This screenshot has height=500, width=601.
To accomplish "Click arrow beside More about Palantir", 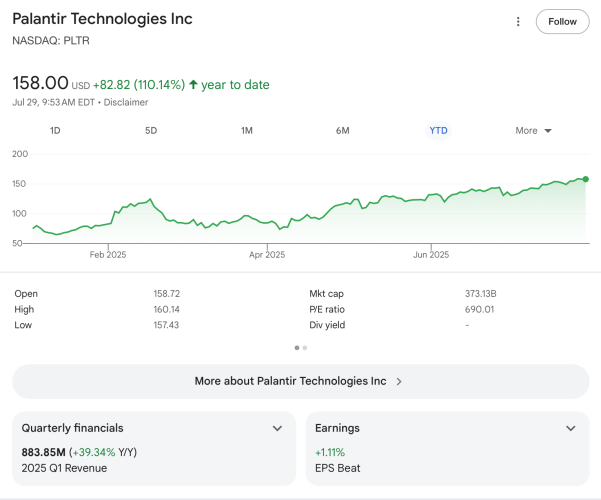I will click(x=399, y=382).
